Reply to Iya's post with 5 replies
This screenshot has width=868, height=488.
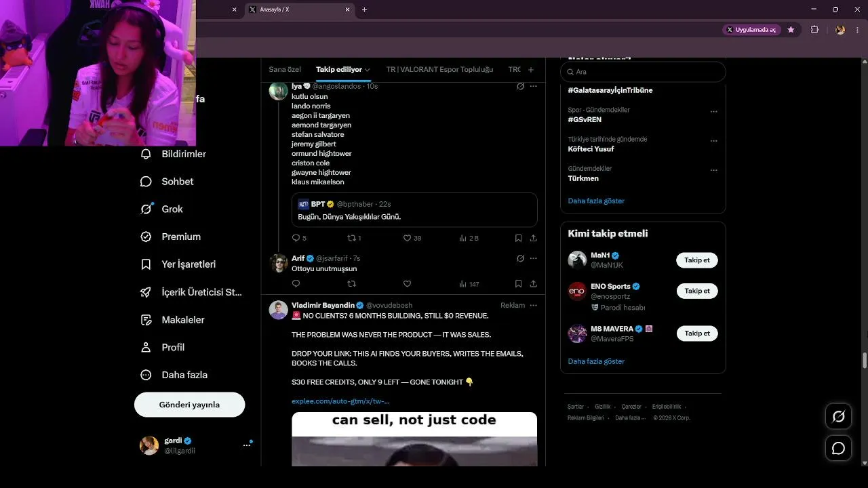click(299, 238)
